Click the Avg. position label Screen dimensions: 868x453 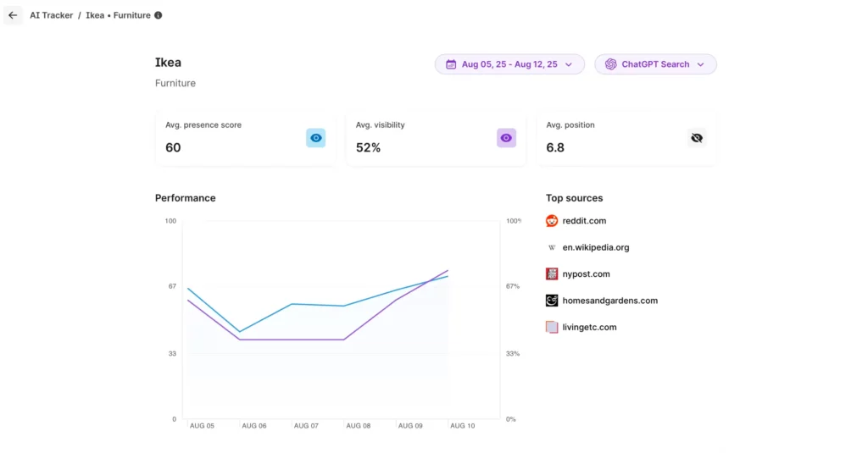click(570, 125)
